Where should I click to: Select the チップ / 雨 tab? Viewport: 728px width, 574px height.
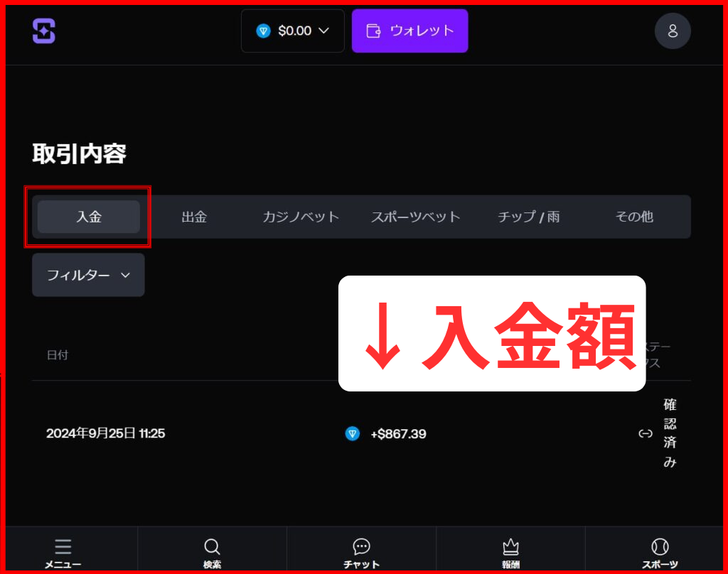click(x=528, y=217)
